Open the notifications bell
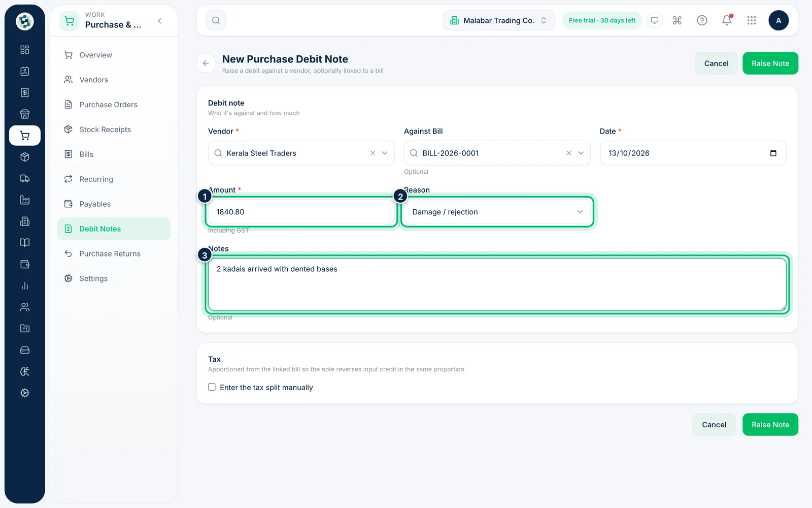This screenshot has width=812, height=508. pos(727,20)
